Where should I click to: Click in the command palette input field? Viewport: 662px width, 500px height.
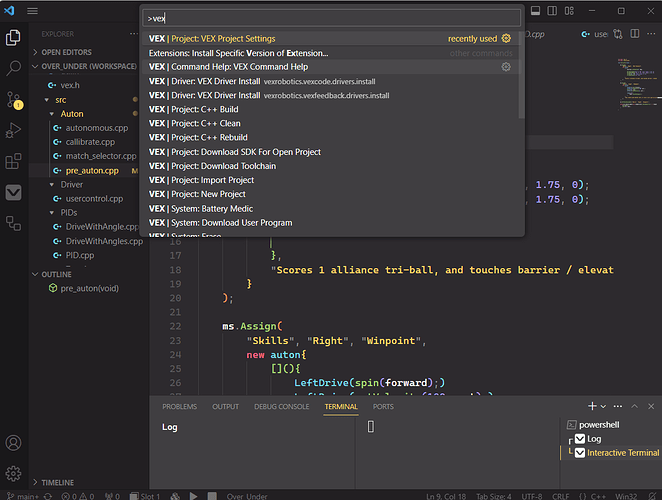[x=331, y=18]
